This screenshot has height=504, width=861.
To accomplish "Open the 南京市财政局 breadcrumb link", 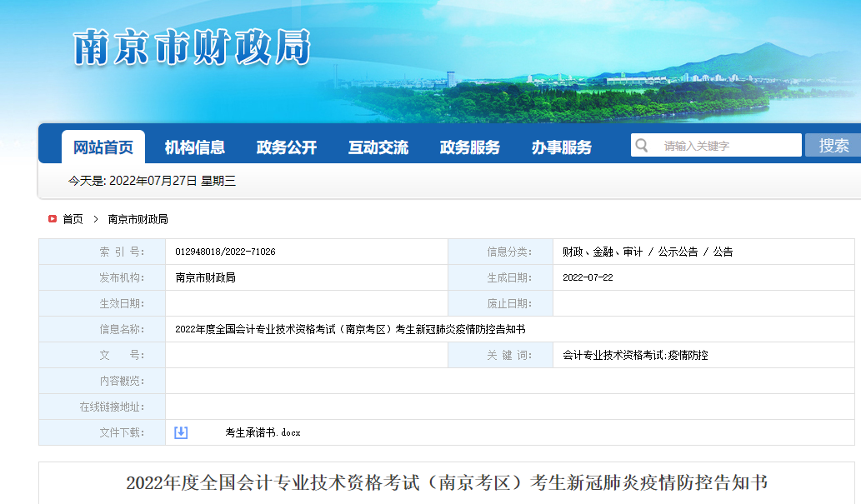I will tap(138, 219).
